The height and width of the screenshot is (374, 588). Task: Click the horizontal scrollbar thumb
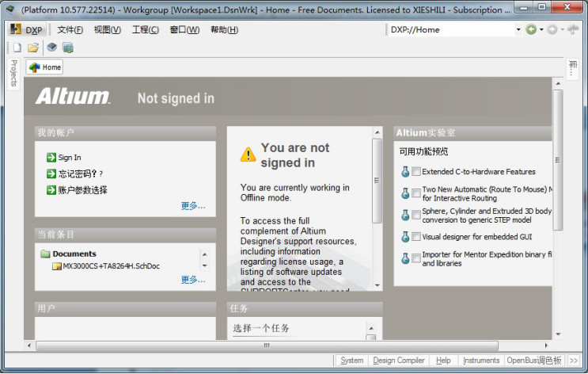[x=267, y=345]
